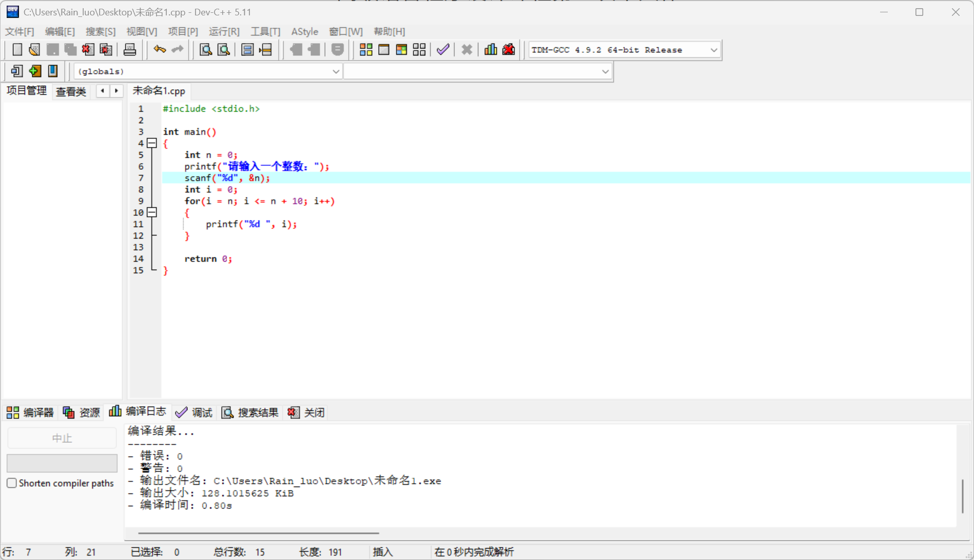Open the Replace dialog from toolbar

[224, 50]
